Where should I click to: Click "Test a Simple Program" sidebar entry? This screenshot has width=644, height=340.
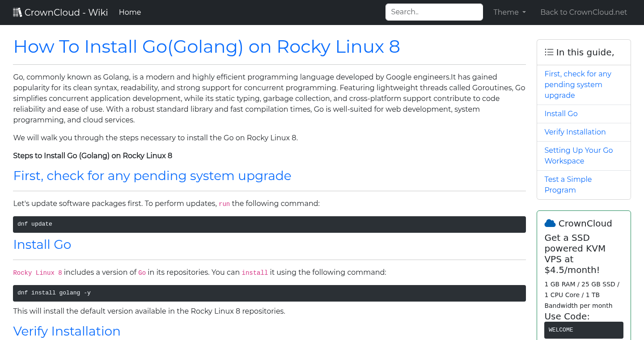[x=568, y=185]
